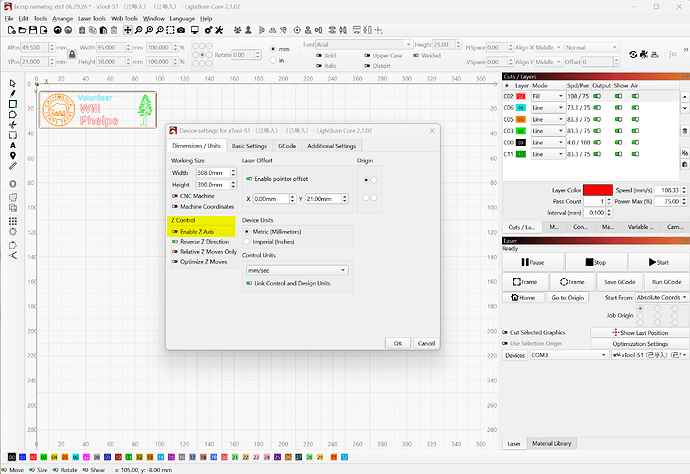This screenshot has height=474, width=690.
Task: Click the Save Project icon
Action: coord(33,30)
